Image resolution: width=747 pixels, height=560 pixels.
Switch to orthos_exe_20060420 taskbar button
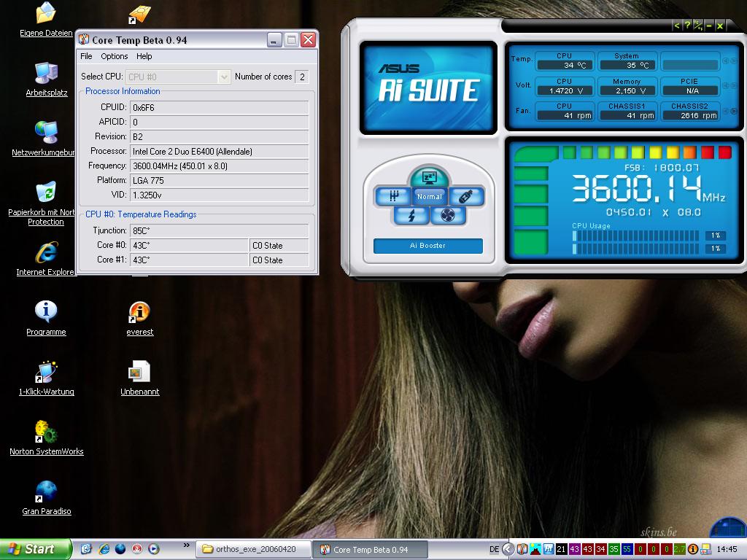(253, 550)
